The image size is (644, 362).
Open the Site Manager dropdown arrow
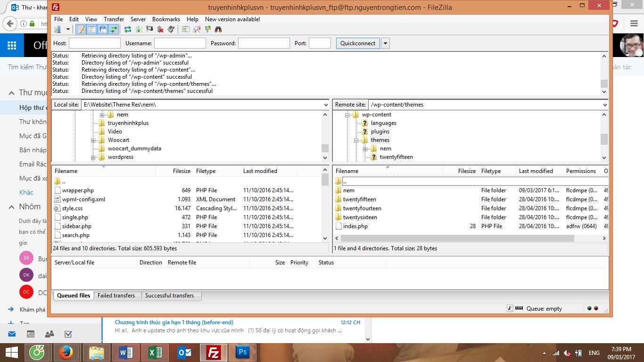click(x=68, y=29)
